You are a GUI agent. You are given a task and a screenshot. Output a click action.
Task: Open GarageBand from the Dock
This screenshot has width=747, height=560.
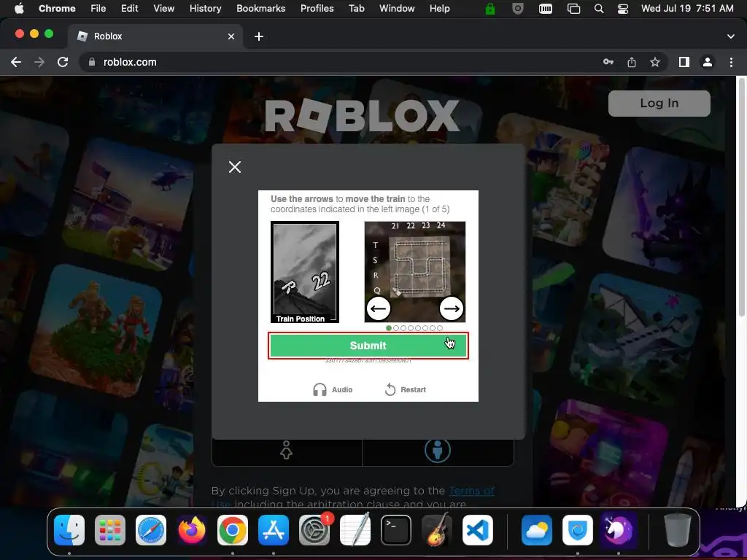pos(437,530)
